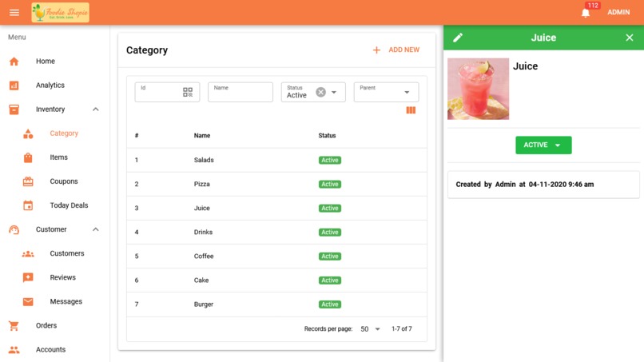Click the Reviews star bubble icon
The width and height of the screenshot is (644, 362).
tap(28, 278)
